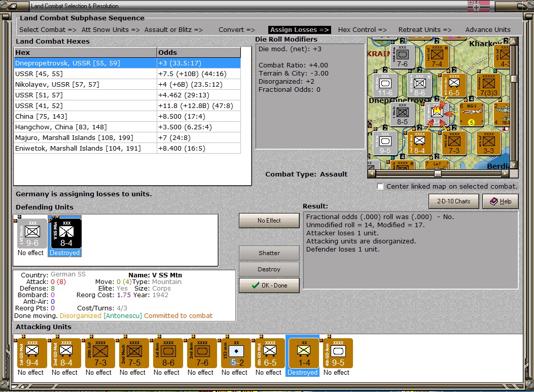Click the 1st Arm 8-6 attacking unit
534x392 pixels.
pos(167,353)
